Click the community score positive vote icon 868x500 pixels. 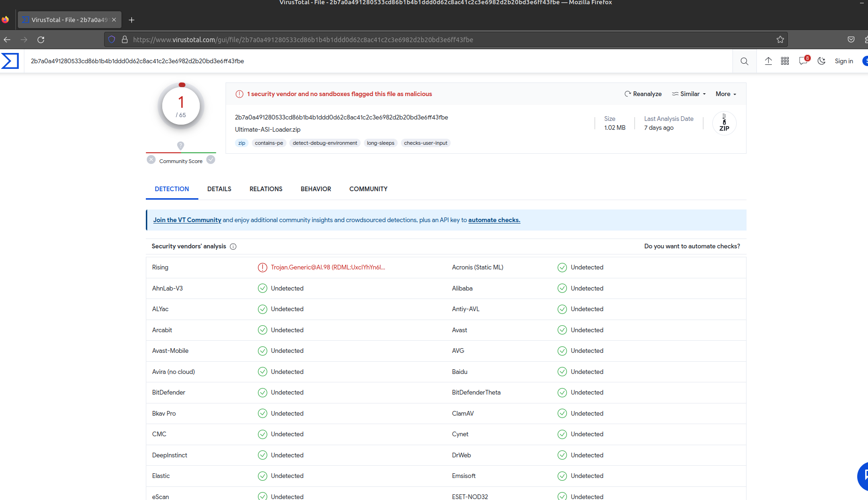point(211,160)
